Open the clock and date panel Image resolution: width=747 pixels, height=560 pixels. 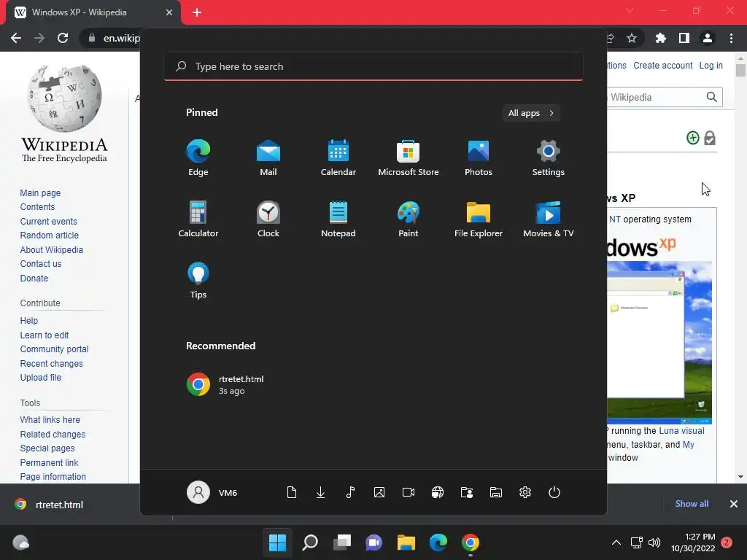point(693,542)
